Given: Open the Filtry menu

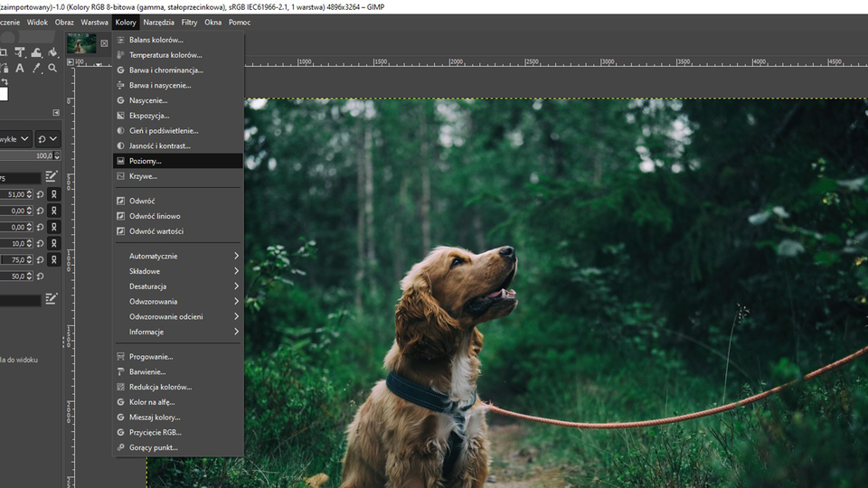Looking at the screenshot, I should [x=189, y=22].
